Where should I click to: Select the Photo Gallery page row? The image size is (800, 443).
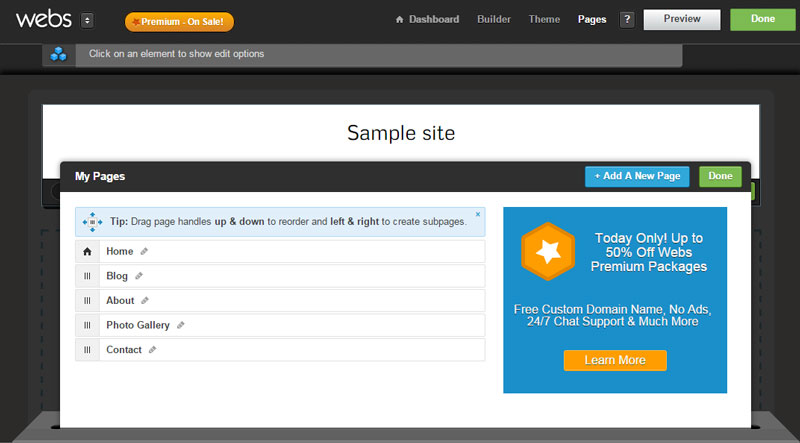tap(280, 325)
